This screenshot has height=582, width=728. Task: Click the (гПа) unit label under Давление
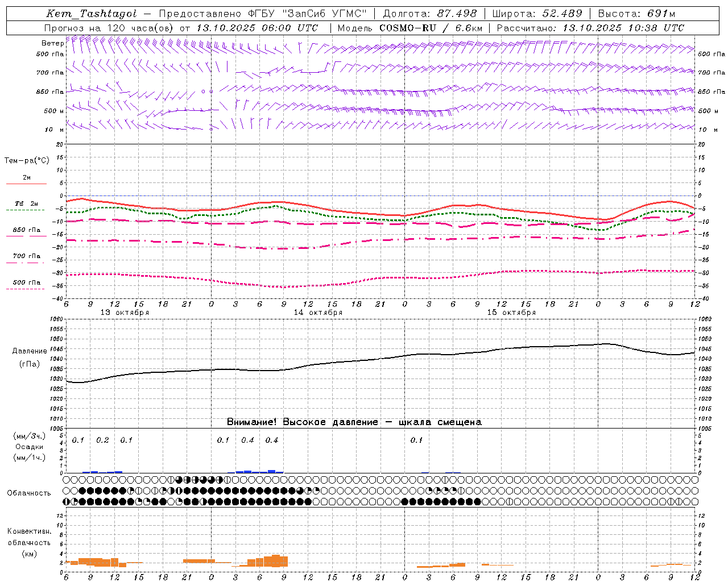[30, 364]
